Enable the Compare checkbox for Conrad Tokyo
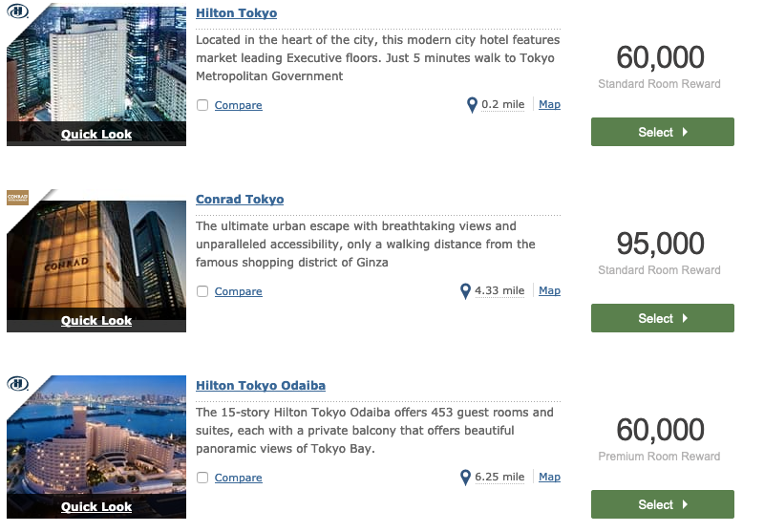The width and height of the screenshot is (764, 532). [202, 291]
